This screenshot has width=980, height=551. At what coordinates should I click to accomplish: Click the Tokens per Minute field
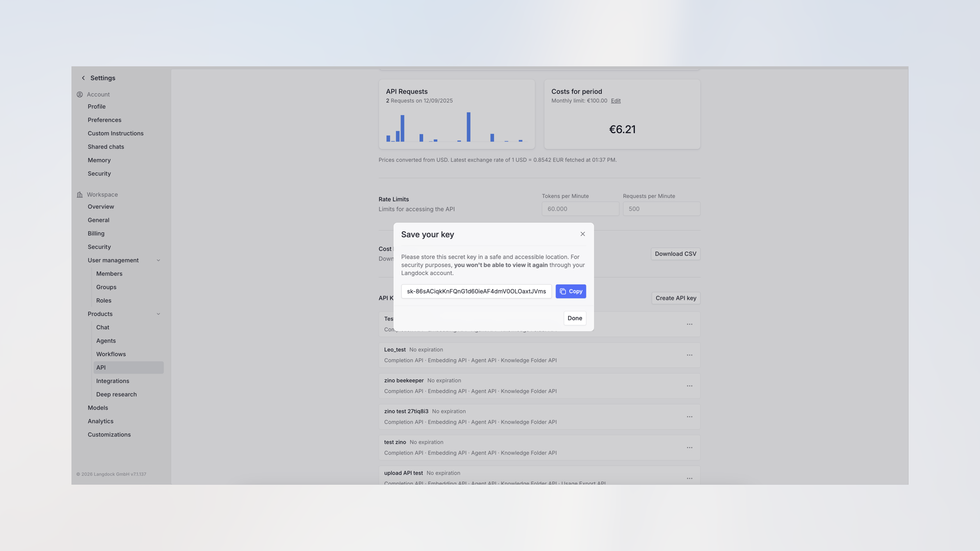click(580, 209)
